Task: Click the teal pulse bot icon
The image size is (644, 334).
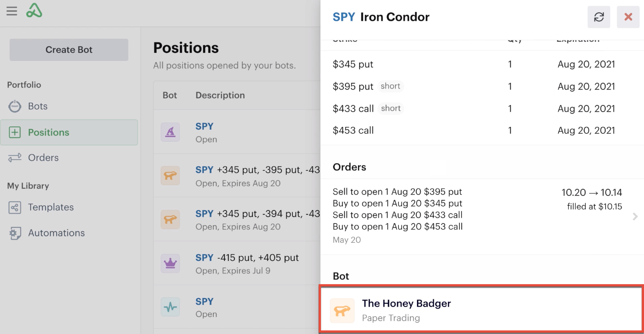Action: pos(170,307)
